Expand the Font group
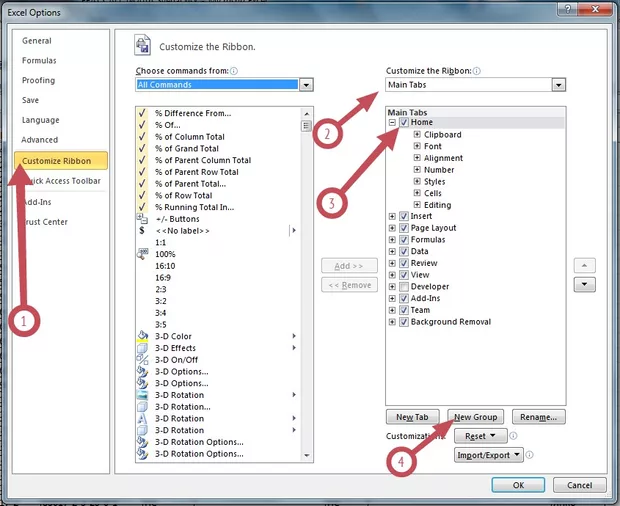 (417, 146)
